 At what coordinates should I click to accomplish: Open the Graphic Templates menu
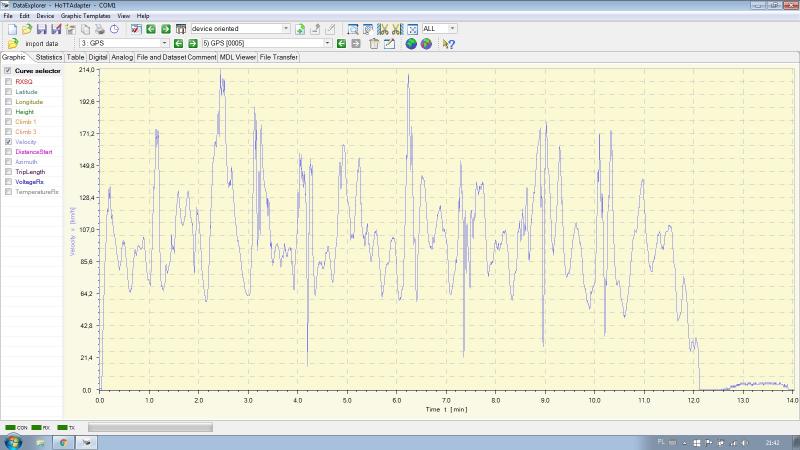pos(87,17)
